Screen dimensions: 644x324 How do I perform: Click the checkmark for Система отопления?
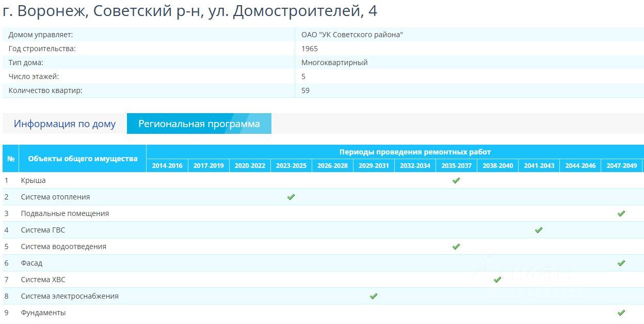pos(291,197)
